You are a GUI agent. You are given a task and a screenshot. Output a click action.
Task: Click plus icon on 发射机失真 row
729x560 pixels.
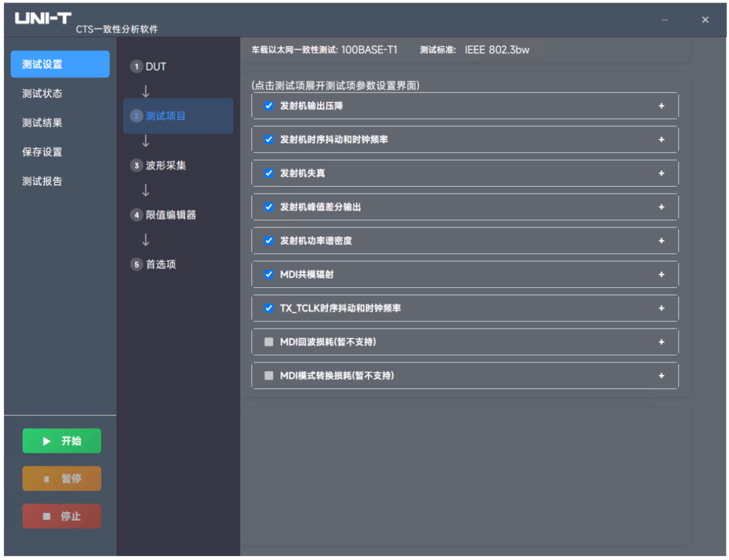[661, 173]
